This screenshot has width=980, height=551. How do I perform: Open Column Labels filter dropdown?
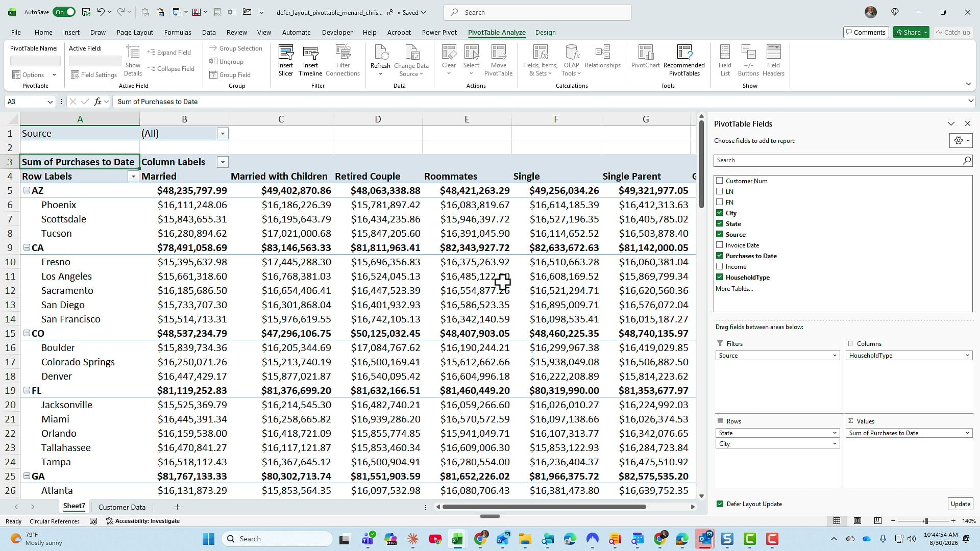pyautogui.click(x=223, y=162)
